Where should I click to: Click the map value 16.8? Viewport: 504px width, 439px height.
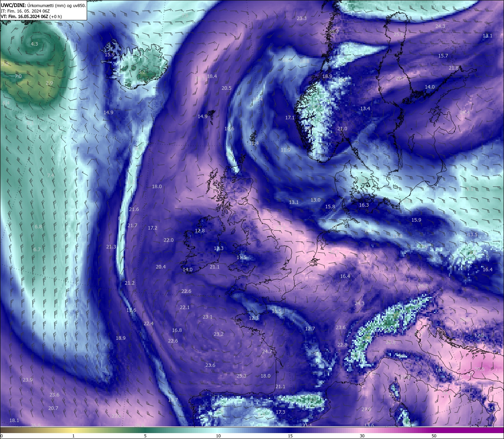tap(177, 330)
